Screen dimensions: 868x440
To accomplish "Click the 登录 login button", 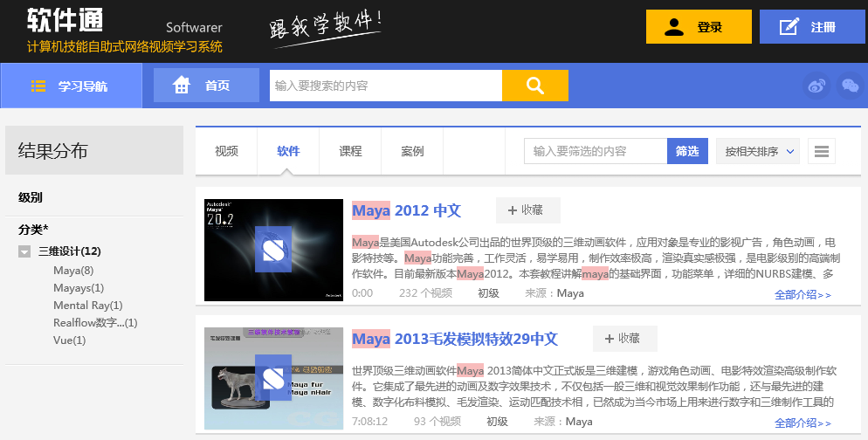I will click(x=699, y=26).
